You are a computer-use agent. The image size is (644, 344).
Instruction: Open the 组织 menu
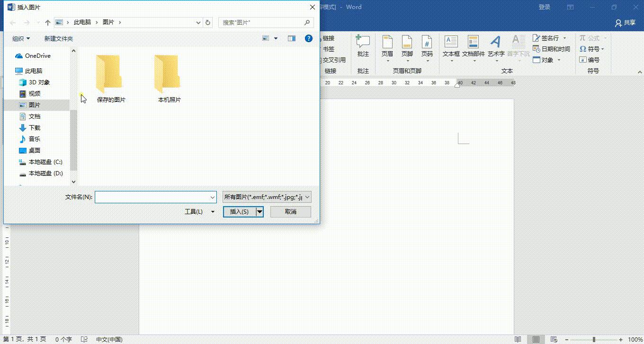[21, 38]
